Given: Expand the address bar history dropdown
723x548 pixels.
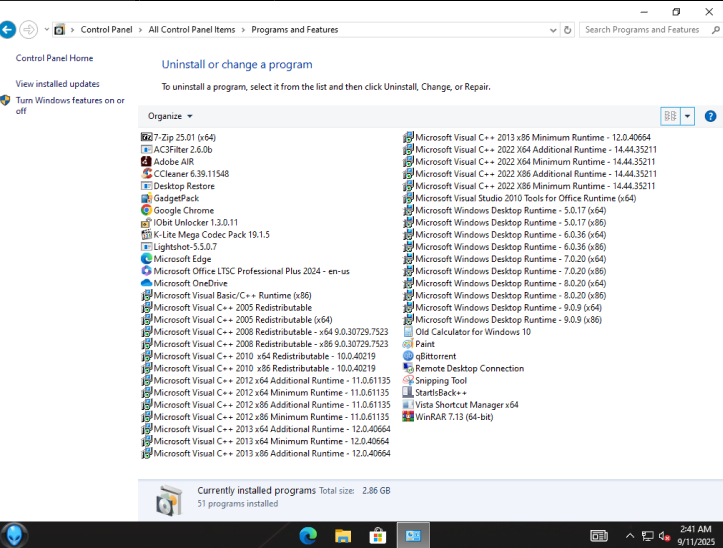Looking at the screenshot, I should pyautogui.click(x=553, y=30).
